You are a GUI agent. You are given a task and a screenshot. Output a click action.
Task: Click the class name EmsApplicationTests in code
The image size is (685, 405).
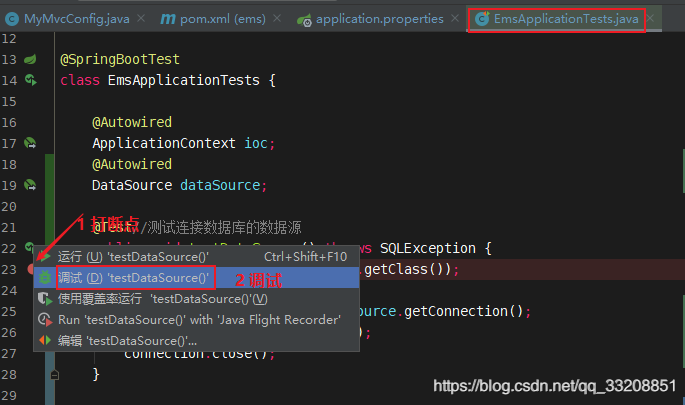pos(183,80)
